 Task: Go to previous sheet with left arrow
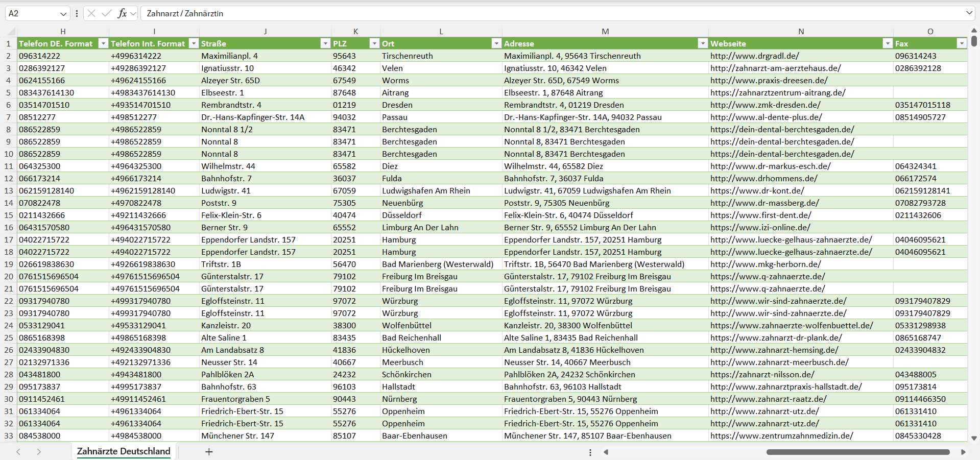[18, 452]
